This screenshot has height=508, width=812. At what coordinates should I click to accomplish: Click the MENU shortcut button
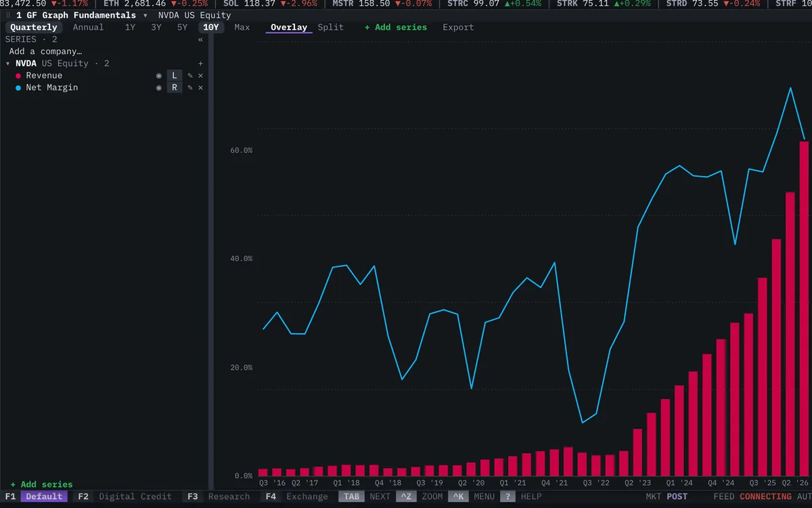pos(472,496)
